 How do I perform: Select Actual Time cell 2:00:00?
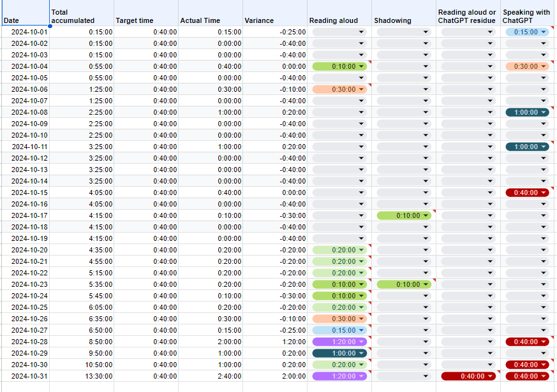[x=211, y=342]
